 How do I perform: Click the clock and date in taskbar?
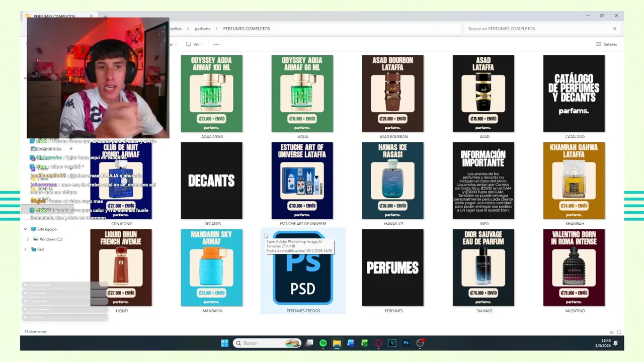pyautogui.click(x=603, y=343)
